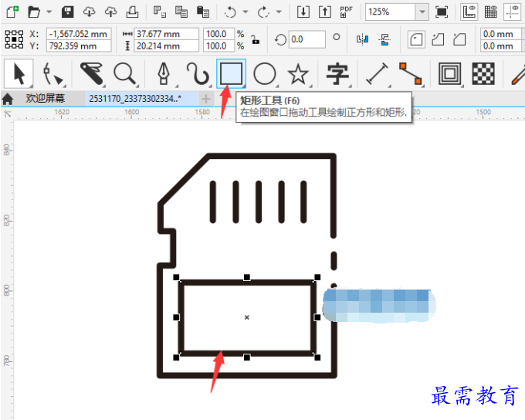The height and width of the screenshot is (420, 525).
Task: Open a file with folder icon
Action: pos(33,12)
